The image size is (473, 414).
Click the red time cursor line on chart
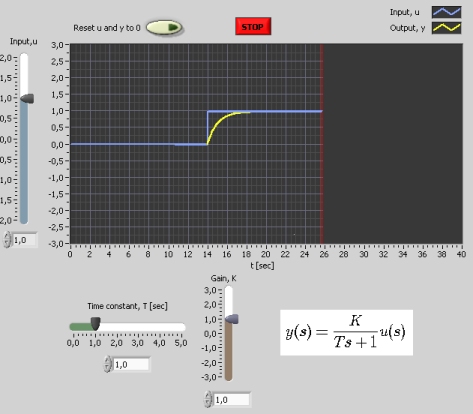click(322, 143)
